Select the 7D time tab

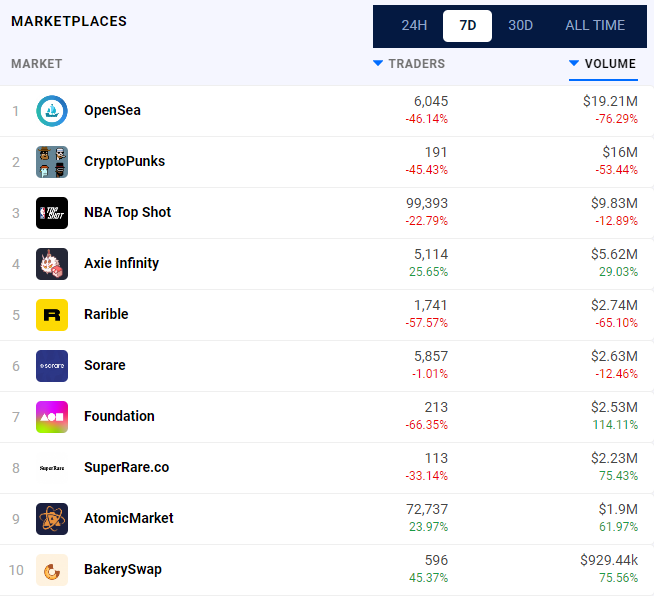(x=467, y=26)
